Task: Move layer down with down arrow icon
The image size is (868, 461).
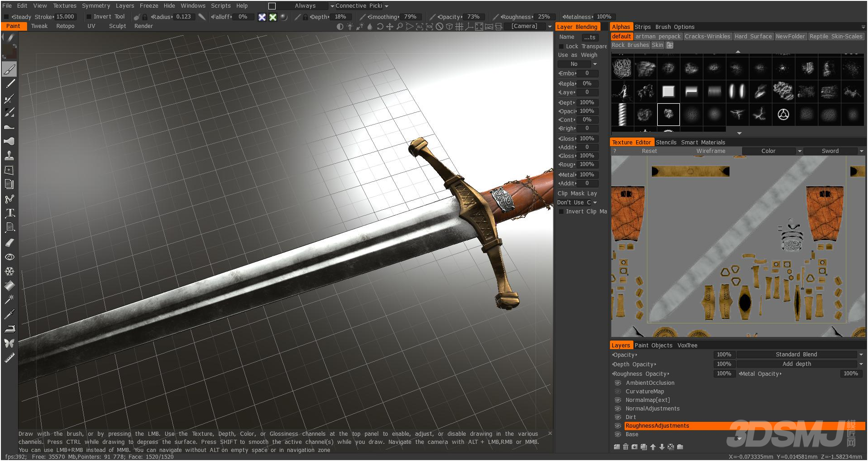Action: 662,447
